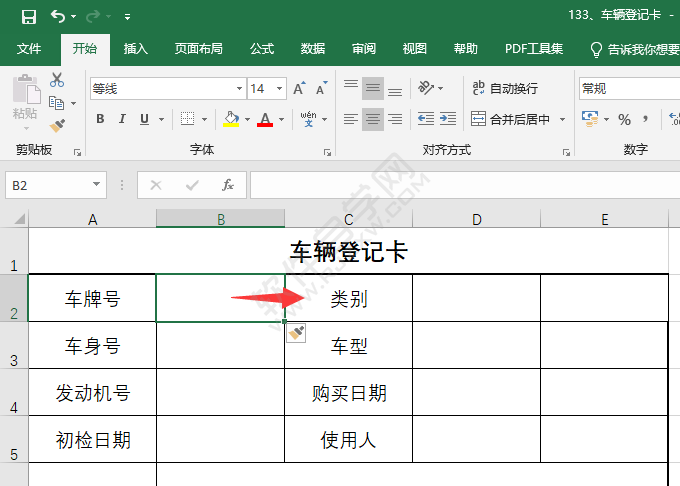Click the insert function fx icon
Viewport: 680px width, 486px height.
228,185
